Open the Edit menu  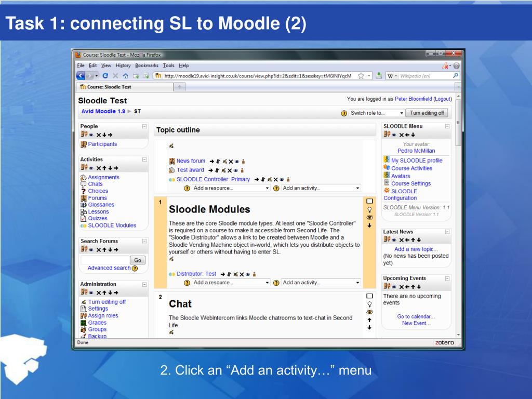tap(92, 65)
